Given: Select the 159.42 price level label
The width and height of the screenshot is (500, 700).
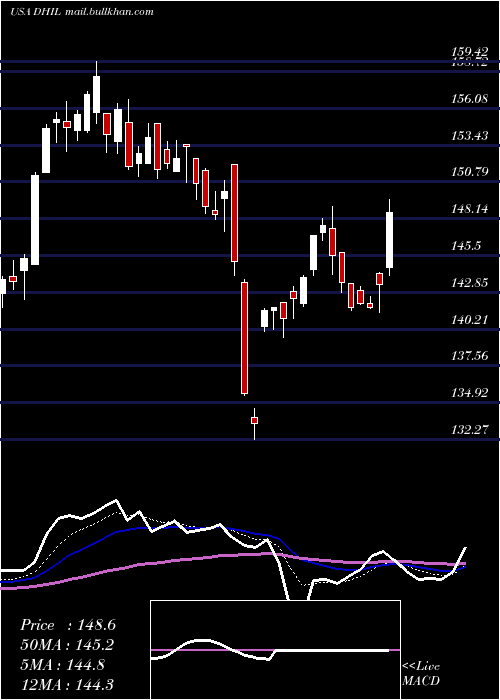Looking at the screenshot, I should [469, 53].
